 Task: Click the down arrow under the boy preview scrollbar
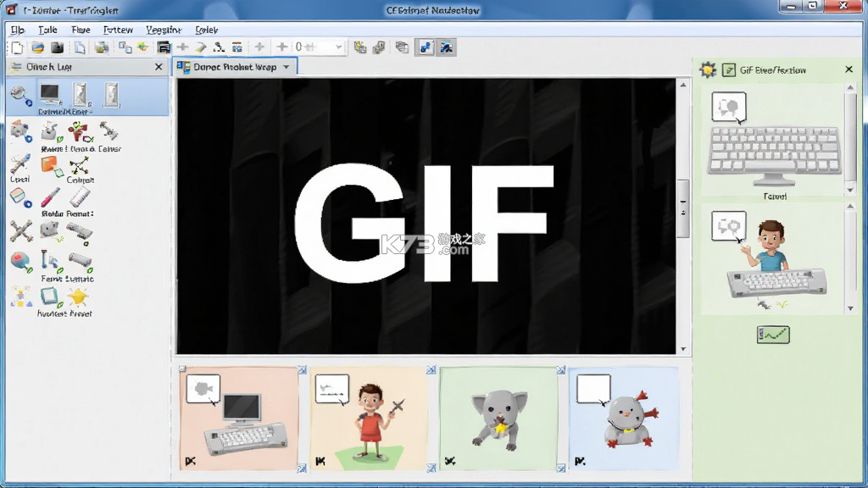[851, 308]
